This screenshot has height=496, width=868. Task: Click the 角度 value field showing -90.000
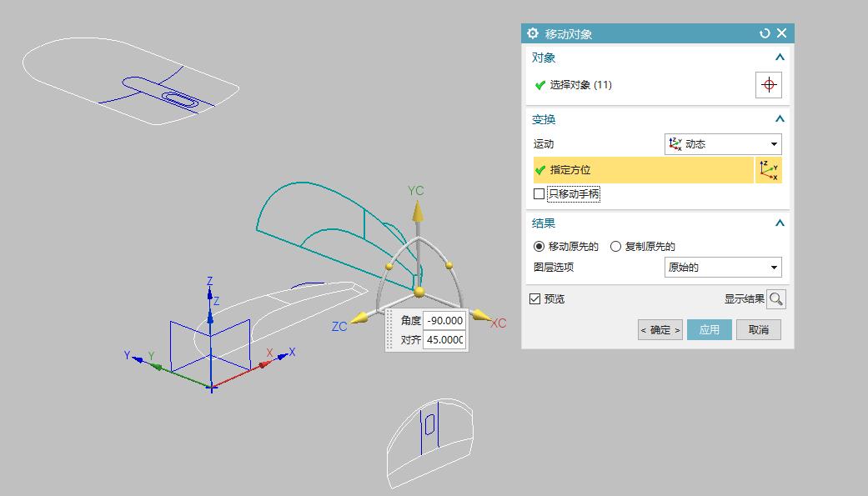444,320
